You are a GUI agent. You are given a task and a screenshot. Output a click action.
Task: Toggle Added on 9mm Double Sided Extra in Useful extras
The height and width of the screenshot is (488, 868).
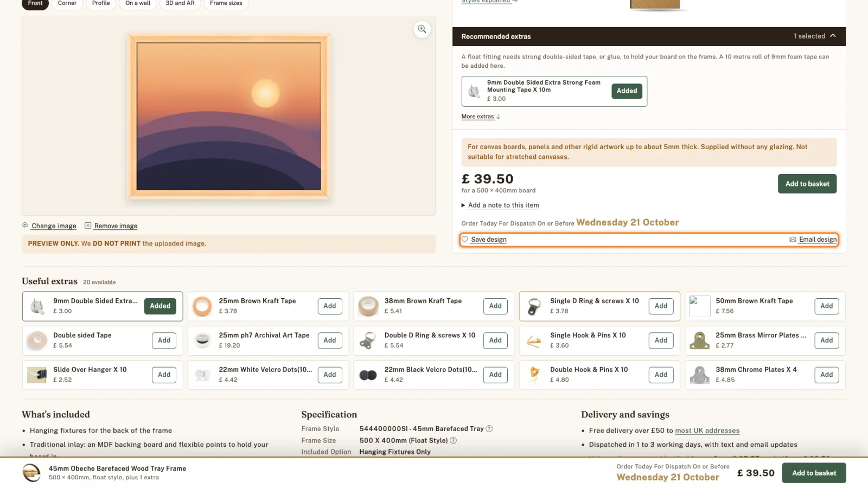pyautogui.click(x=160, y=306)
